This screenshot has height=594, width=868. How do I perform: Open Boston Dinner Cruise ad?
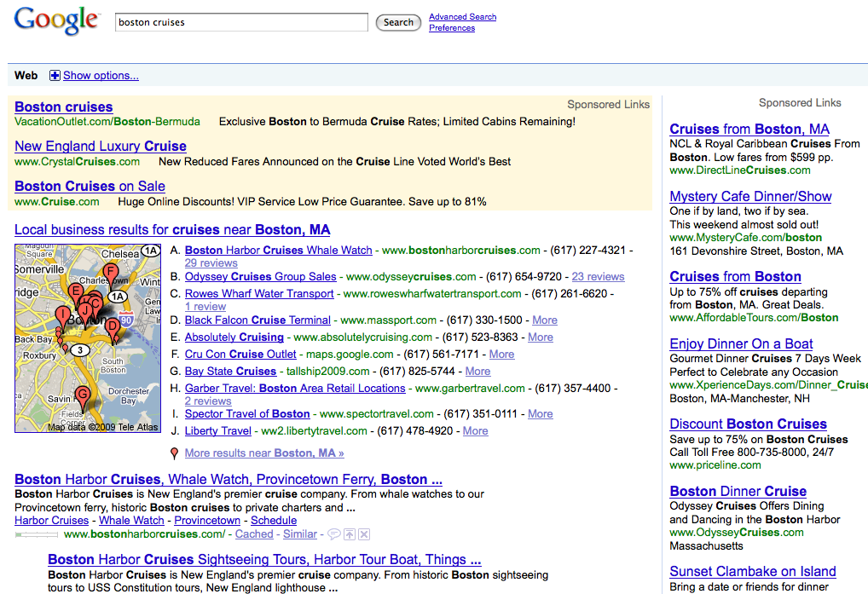point(738,491)
